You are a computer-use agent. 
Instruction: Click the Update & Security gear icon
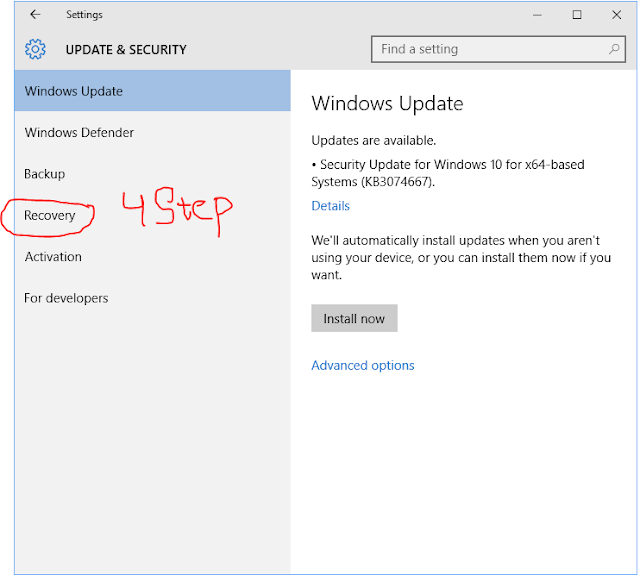pyautogui.click(x=35, y=49)
